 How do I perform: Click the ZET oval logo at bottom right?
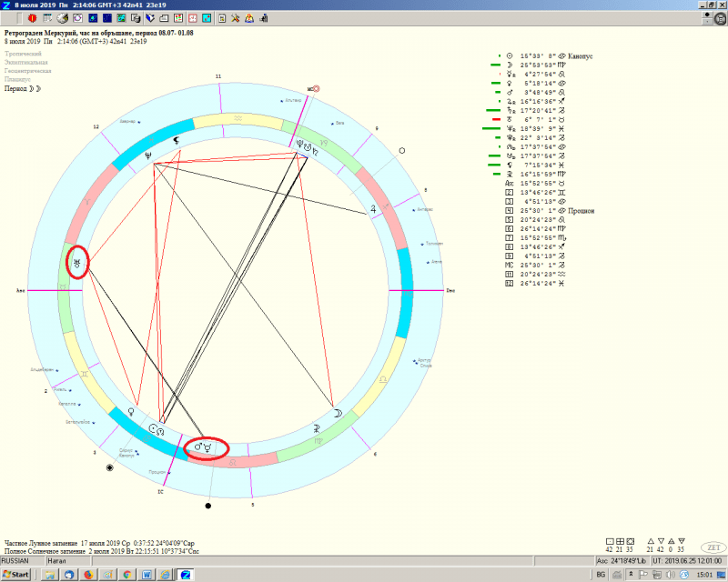713,547
